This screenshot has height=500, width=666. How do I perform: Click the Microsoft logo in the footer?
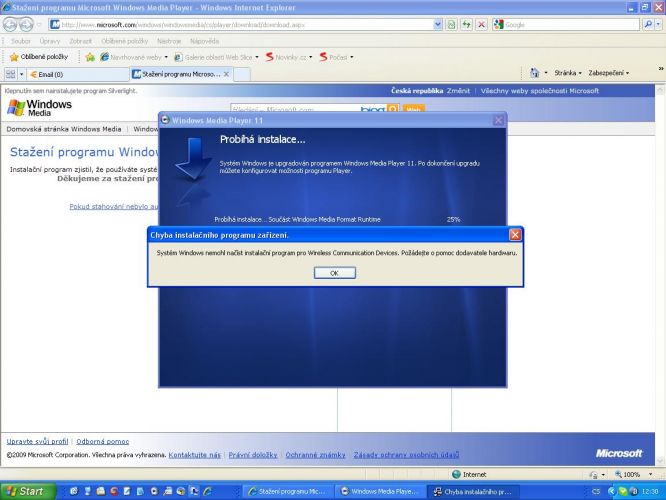point(619,453)
